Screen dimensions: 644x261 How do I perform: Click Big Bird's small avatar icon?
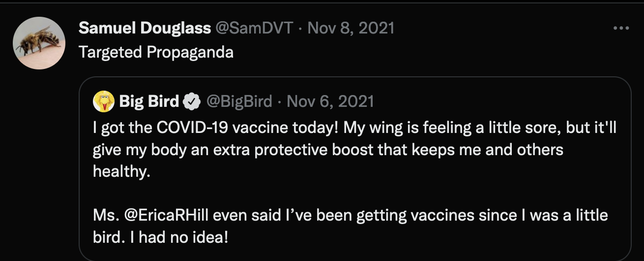point(103,101)
